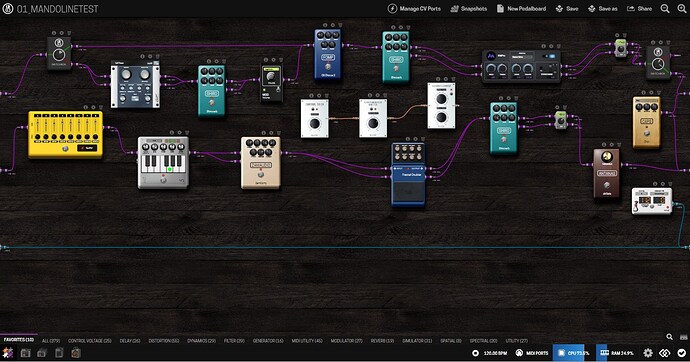This screenshot has height=362, width=690.
Task: Select the All plugins tab
Action: [51, 340]
